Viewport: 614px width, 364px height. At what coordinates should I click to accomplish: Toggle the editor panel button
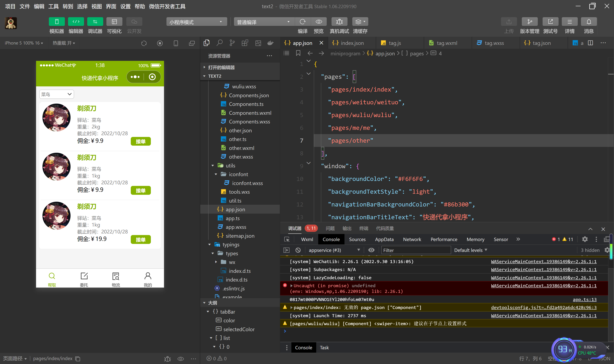(x=76, y=22)
